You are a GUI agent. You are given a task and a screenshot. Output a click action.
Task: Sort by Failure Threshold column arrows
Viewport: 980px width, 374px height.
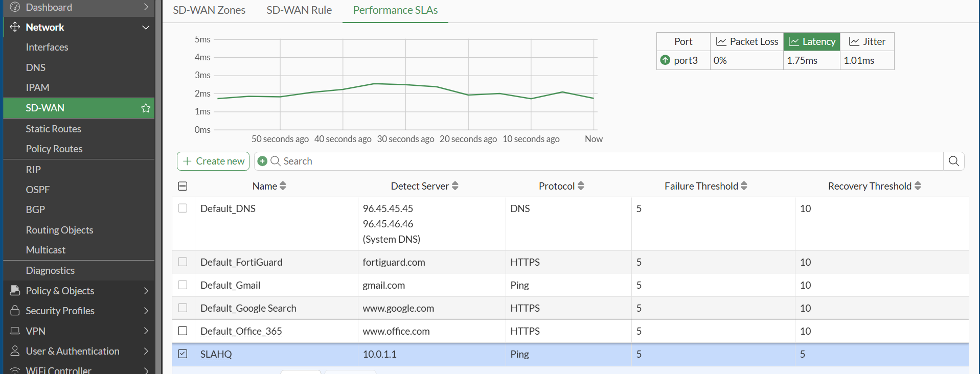click(x=744, y=186)
